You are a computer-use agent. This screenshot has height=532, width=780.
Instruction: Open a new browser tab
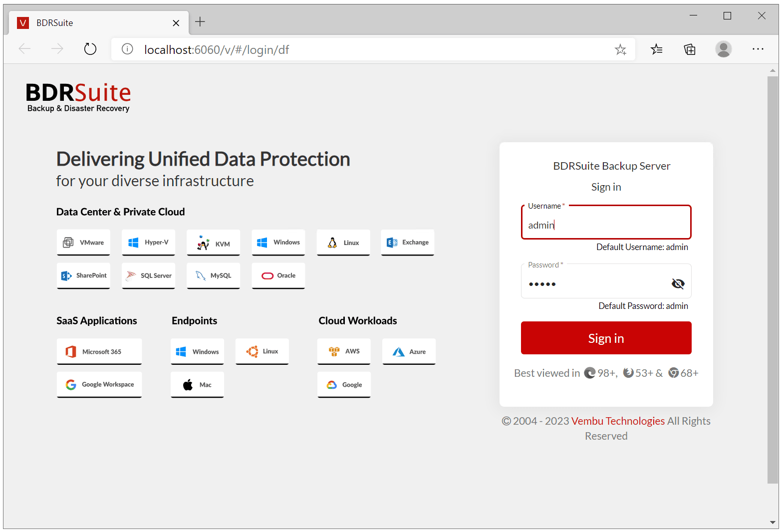200,21
